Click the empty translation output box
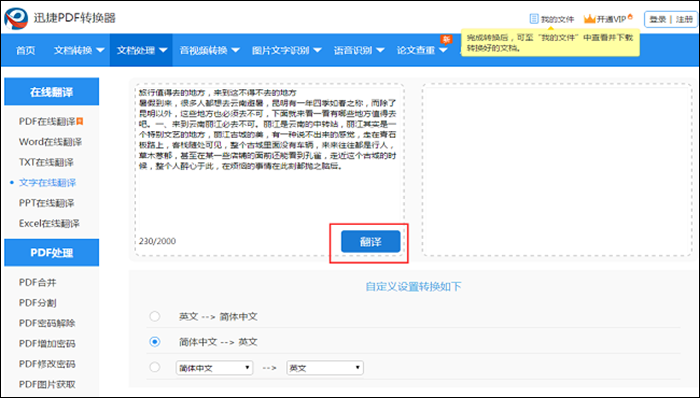This screenshot has height=398, width=700. (557, 170)
